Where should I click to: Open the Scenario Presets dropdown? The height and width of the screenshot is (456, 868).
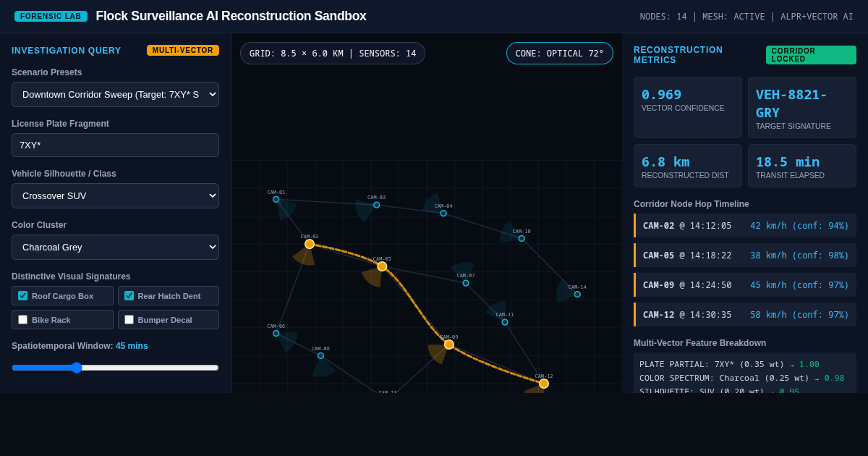click(x=115, y=94)
